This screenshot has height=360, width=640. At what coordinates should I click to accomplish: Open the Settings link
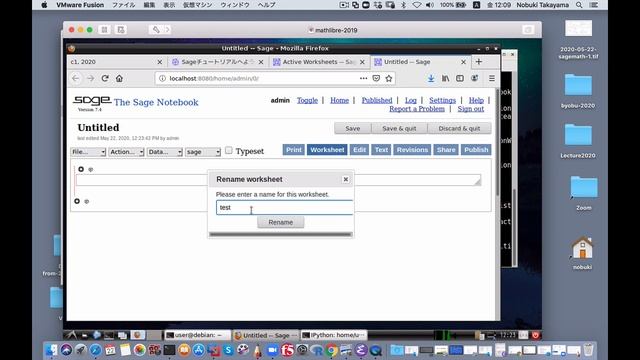tap(442, 100)
